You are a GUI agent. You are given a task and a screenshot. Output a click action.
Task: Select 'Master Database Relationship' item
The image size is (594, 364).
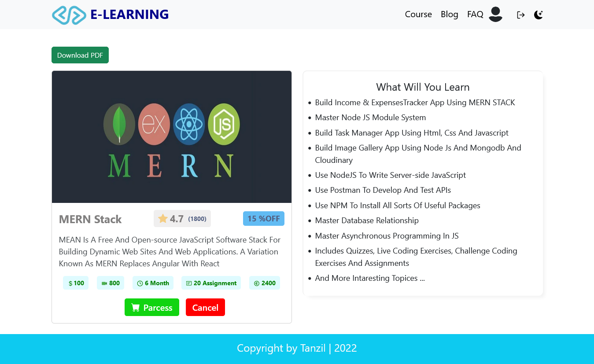(367, 221)
